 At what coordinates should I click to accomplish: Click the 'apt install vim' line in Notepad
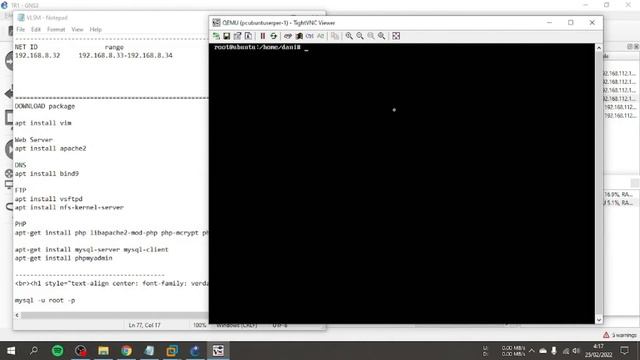pos(43,123)
